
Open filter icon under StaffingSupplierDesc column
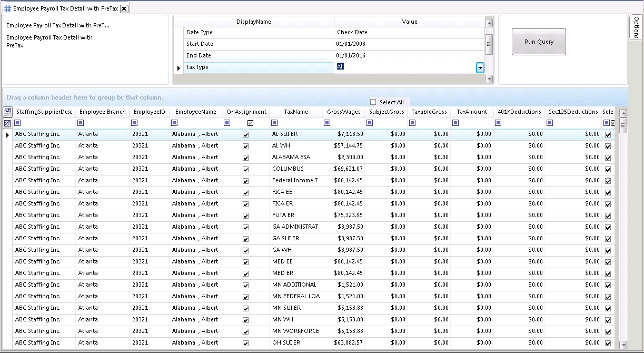(x=18, y=123)
